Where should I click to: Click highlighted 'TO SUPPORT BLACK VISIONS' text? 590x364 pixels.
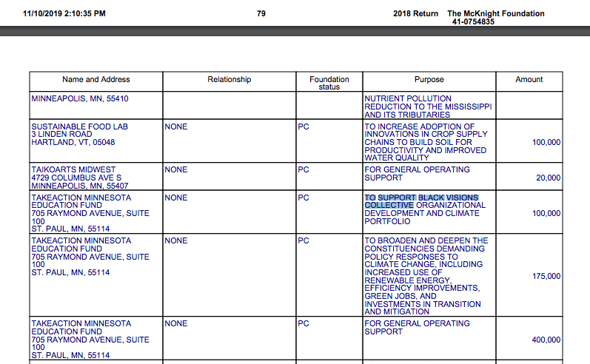421,198
